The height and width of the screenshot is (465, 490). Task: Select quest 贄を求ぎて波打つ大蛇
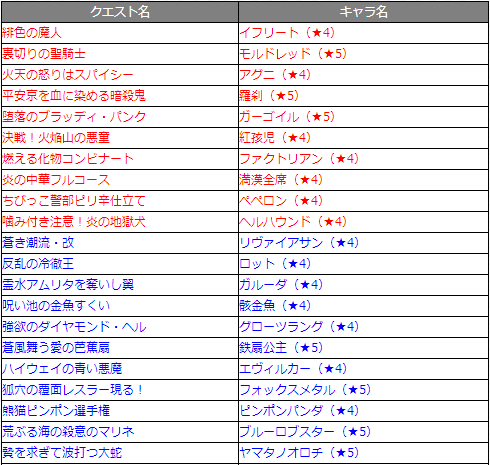tap(62, 453)
